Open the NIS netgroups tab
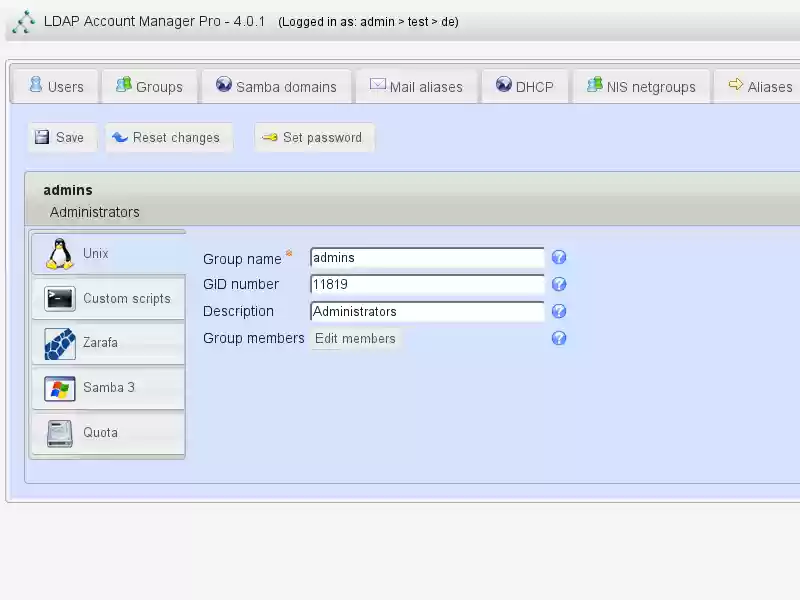 pyautogui.click(x=644, y=87)
